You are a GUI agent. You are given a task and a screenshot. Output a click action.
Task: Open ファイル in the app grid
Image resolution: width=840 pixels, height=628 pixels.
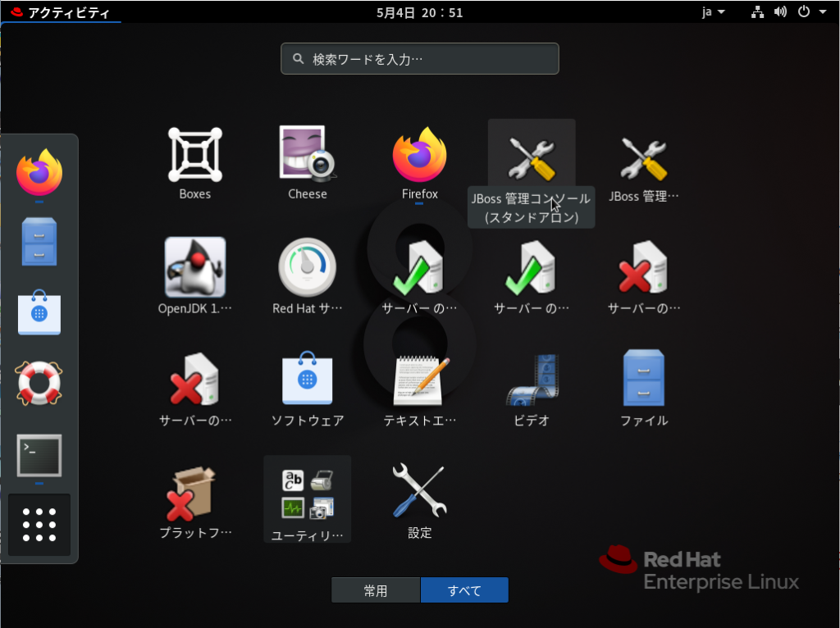tap(644, 388)
